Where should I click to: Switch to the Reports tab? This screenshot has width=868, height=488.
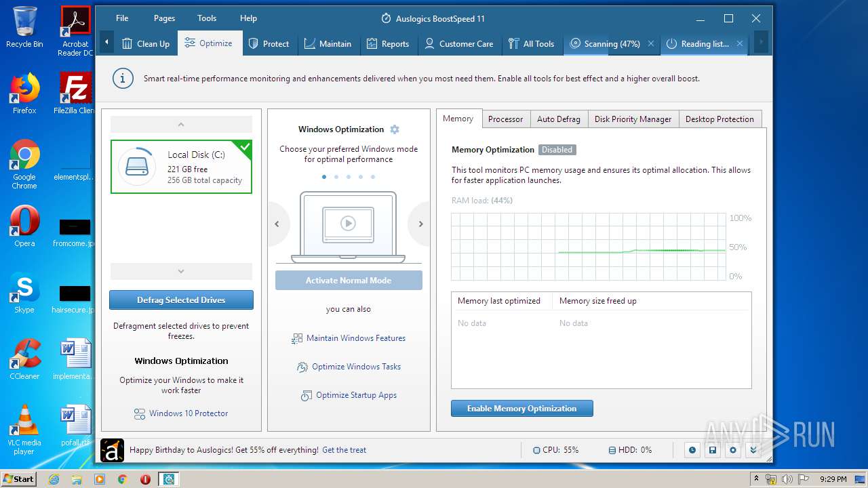(x=388, y=43)
